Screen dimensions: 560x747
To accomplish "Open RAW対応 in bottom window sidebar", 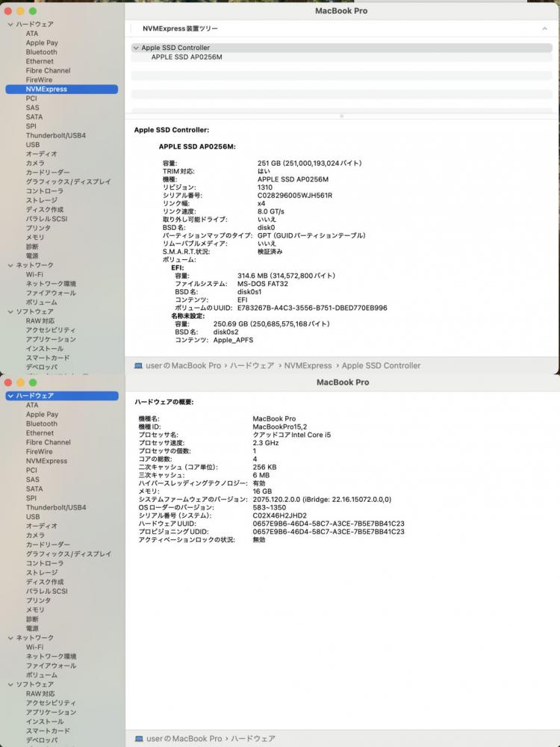I will (40, 694).
